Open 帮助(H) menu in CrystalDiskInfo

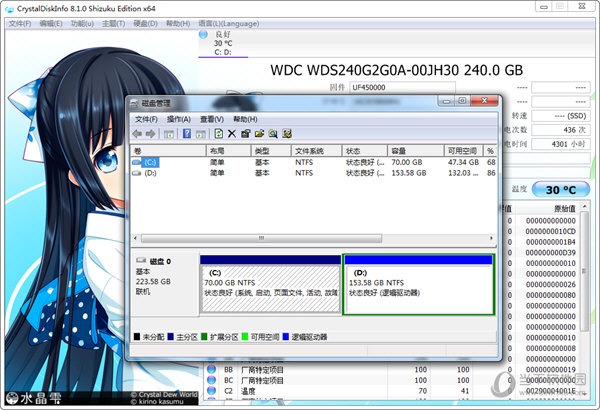pos(178,24)
